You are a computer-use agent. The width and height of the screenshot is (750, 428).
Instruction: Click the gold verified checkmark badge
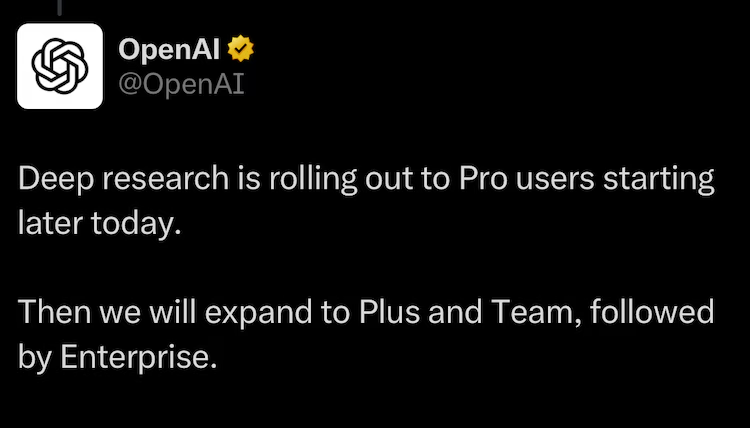pyautogui.click(x=240, y=47)
